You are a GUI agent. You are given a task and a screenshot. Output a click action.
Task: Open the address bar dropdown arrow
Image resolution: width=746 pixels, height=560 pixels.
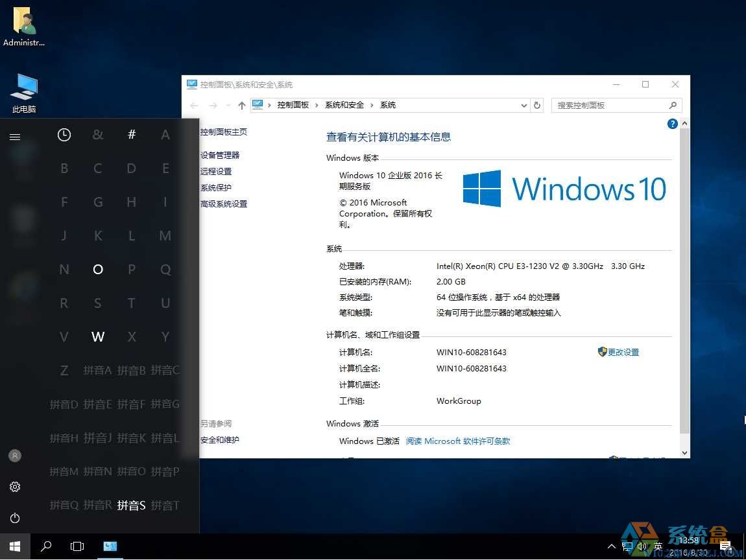(x=523, y=104)
